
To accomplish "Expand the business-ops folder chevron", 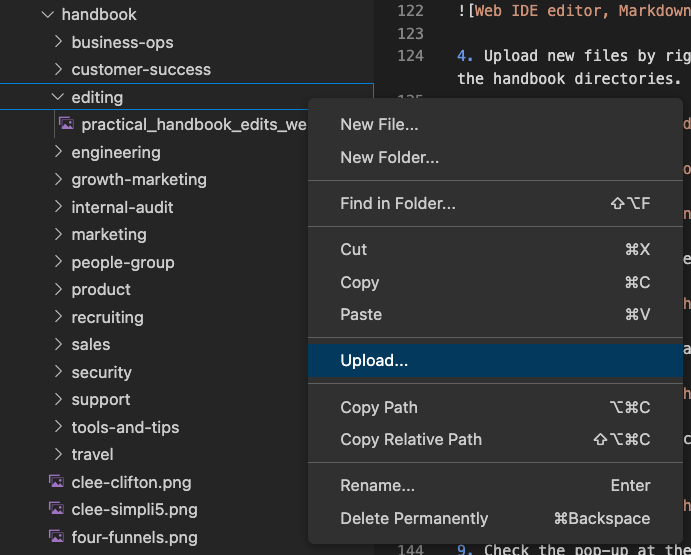I will (x=58, y=41).
